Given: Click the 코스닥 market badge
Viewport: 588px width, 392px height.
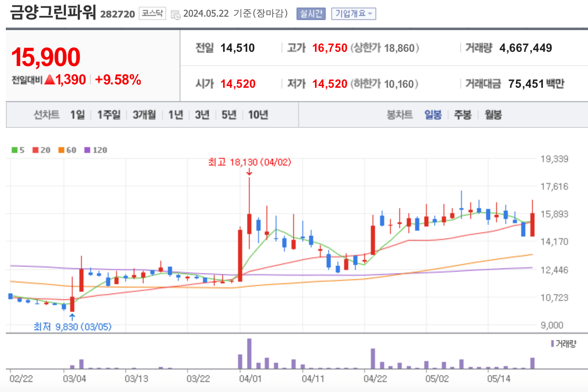Looking at the screenshot, I should pyautogui.click(x=152, y=13).
